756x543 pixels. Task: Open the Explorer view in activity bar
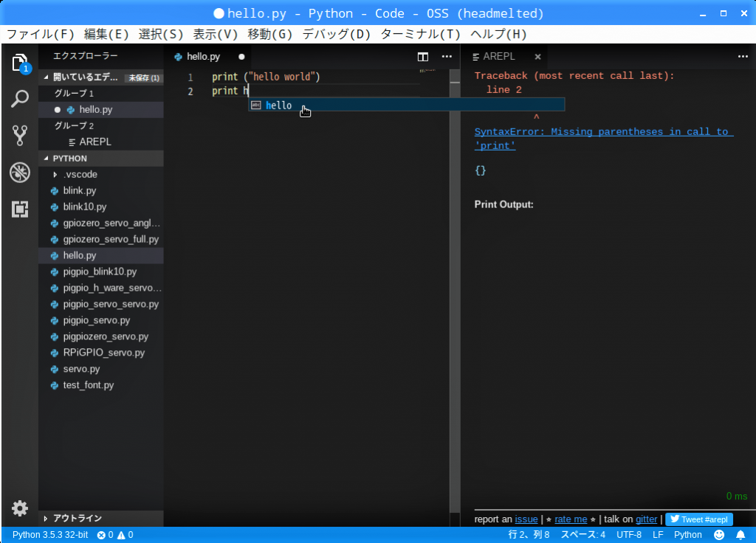[20, 63]
